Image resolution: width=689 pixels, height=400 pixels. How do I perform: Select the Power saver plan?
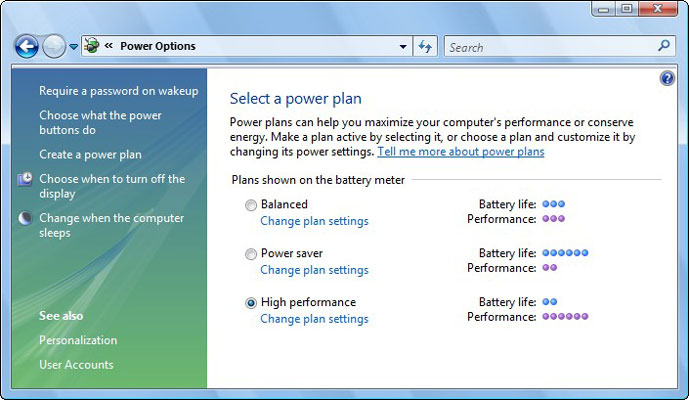[250, 254]
